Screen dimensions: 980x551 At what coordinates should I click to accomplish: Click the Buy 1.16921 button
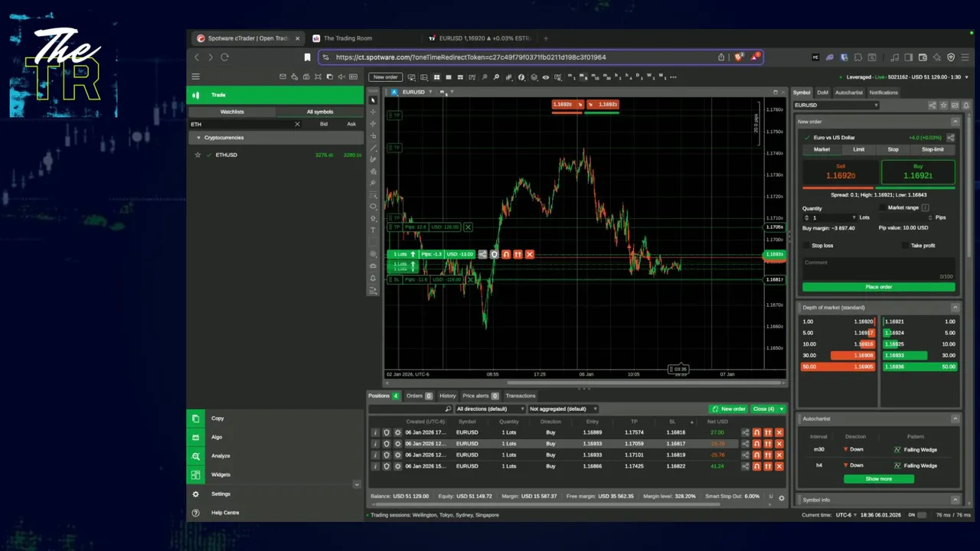coord(918,172)
